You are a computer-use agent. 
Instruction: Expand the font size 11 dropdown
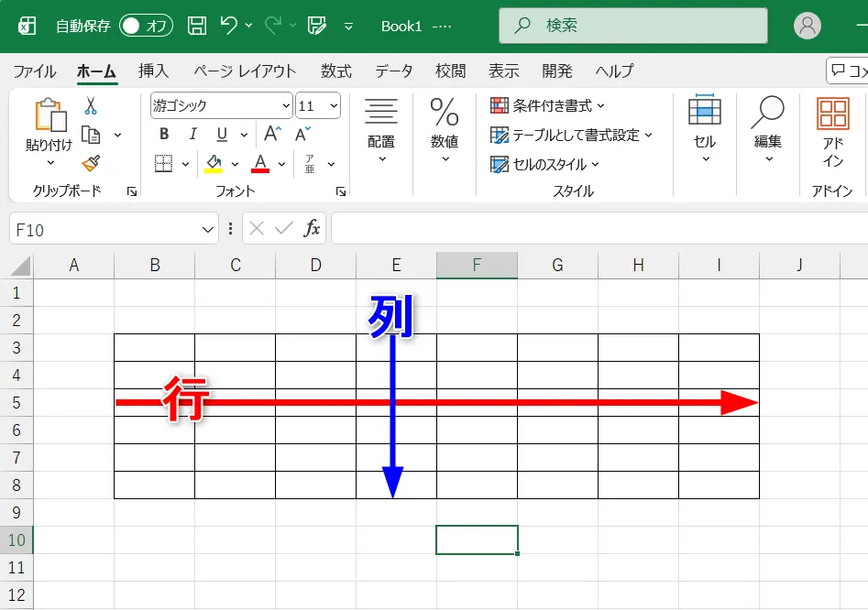[332, 106]
